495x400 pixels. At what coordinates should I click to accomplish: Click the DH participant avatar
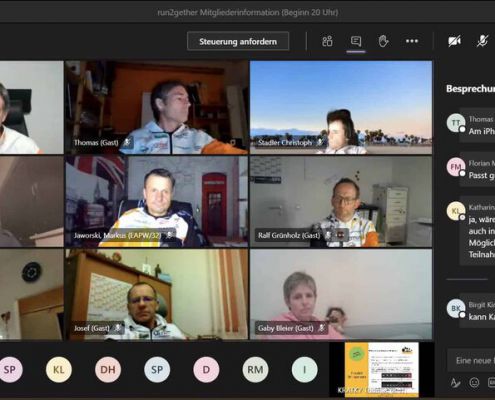(x=108, y=369)
